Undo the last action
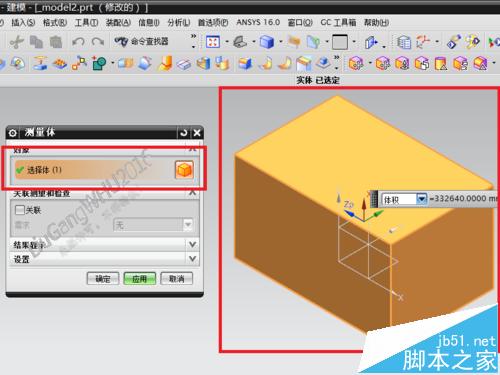 [78, 42]
